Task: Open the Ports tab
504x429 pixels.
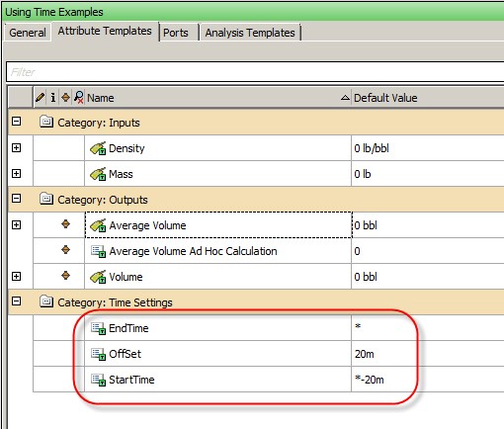Action: coord(176,33)
